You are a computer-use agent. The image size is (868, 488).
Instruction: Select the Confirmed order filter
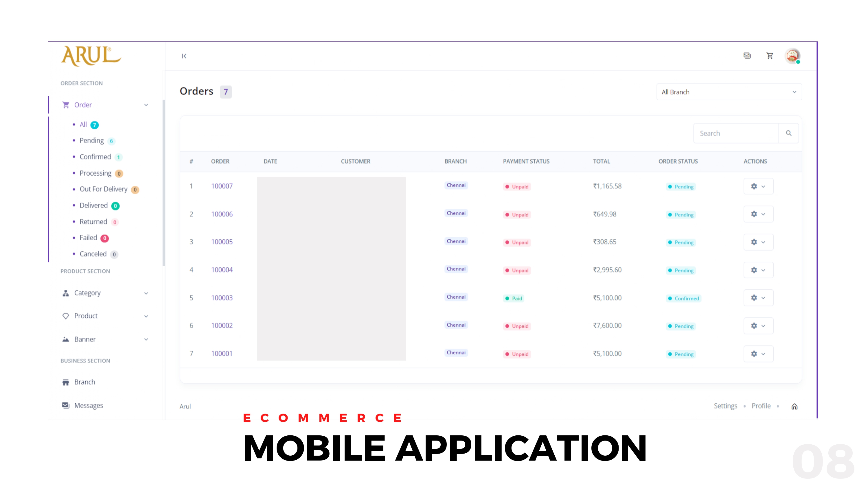pos(95,156)
